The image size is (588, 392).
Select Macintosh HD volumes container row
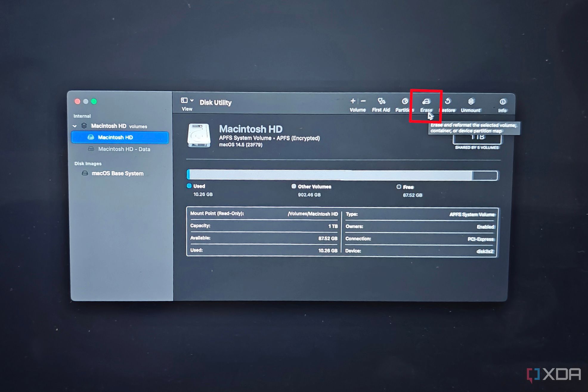119,126
